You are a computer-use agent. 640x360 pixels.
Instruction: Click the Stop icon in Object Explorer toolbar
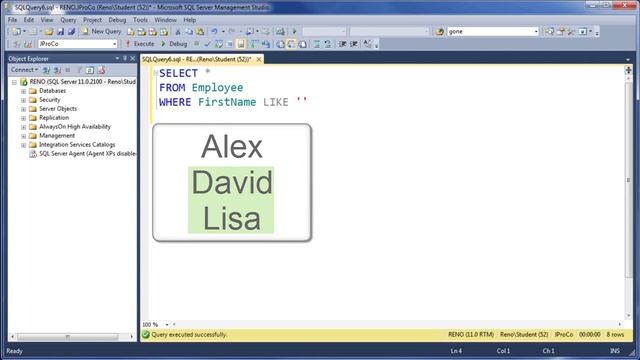tap(68, 70)
